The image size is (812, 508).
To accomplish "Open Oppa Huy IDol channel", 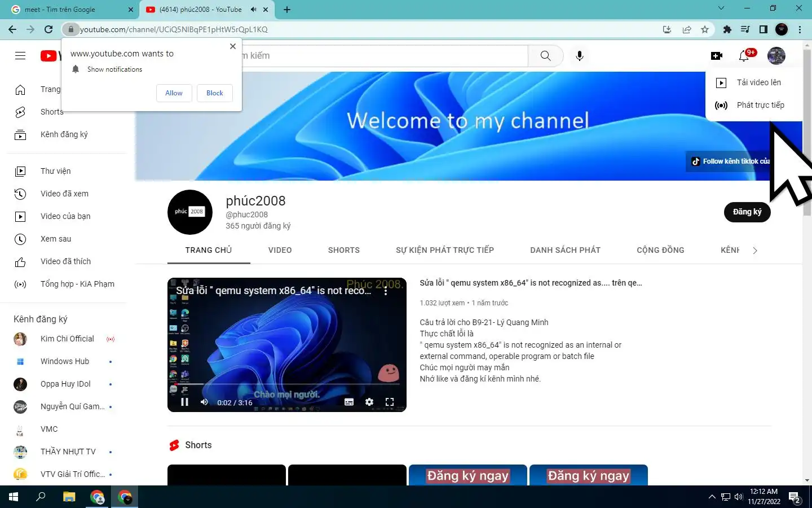I will [67, 384].
